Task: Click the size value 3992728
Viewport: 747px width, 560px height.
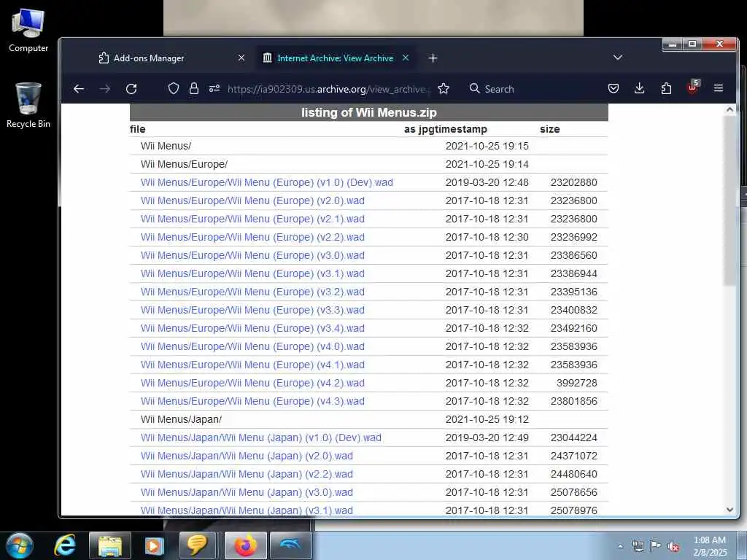Action: tap(576, 383)
